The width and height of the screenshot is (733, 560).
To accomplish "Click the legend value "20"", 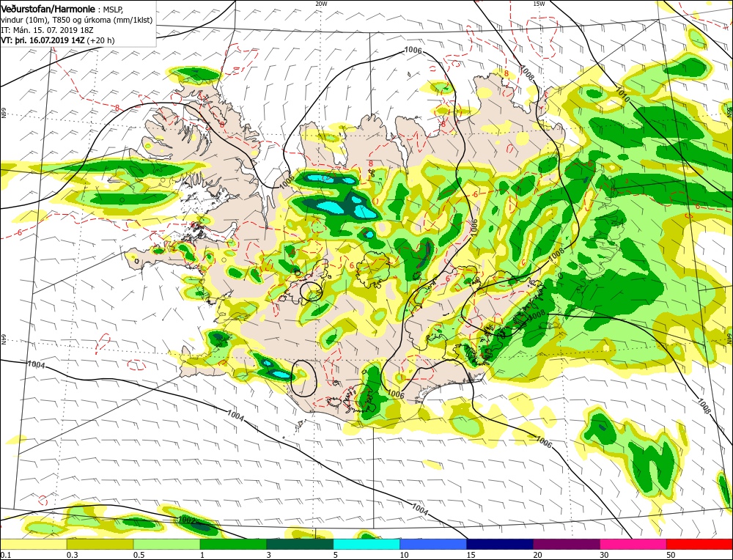I will point(537,555).
